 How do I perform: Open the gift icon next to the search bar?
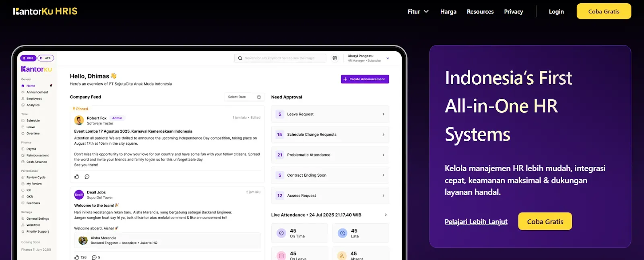tap(335, 58)
